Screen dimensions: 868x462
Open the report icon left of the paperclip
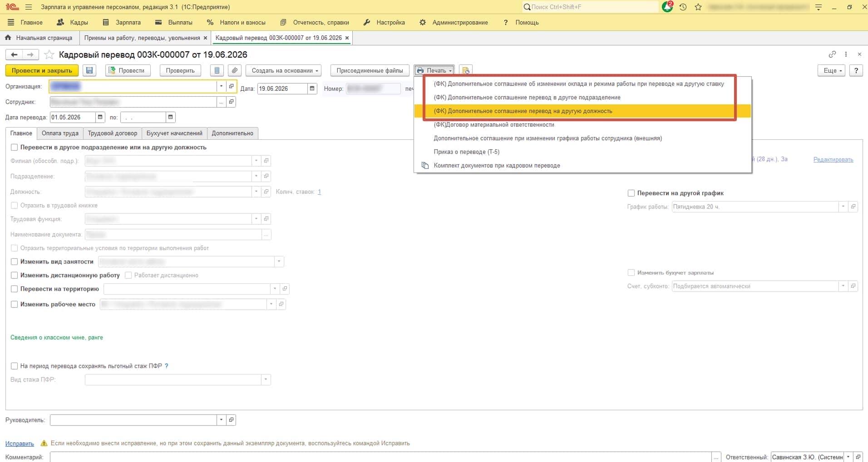click(x=217, y=70)
